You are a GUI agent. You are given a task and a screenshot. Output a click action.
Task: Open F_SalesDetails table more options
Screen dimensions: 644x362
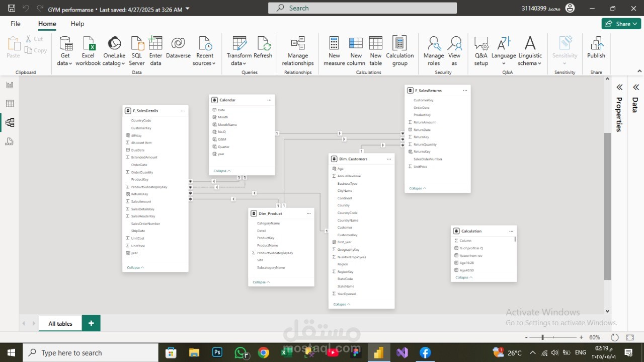point(183,111)
